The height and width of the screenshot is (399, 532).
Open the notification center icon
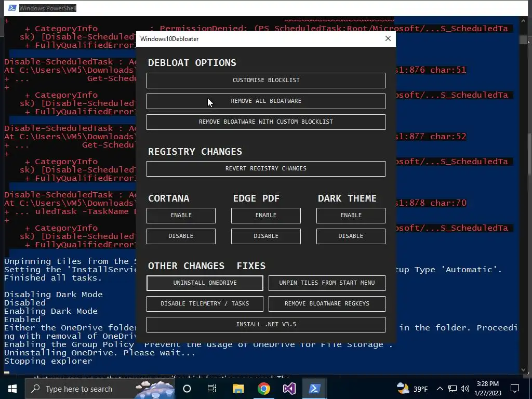click(515, 389)
